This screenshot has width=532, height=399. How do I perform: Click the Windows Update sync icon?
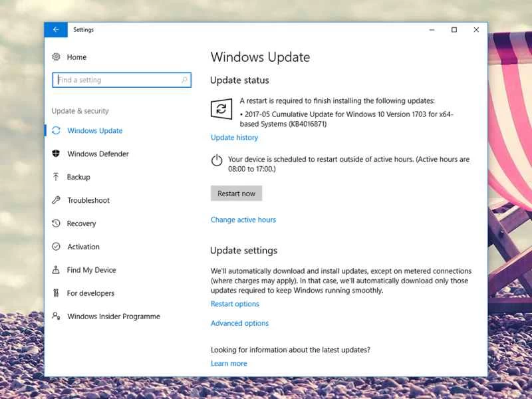point(57,130)
